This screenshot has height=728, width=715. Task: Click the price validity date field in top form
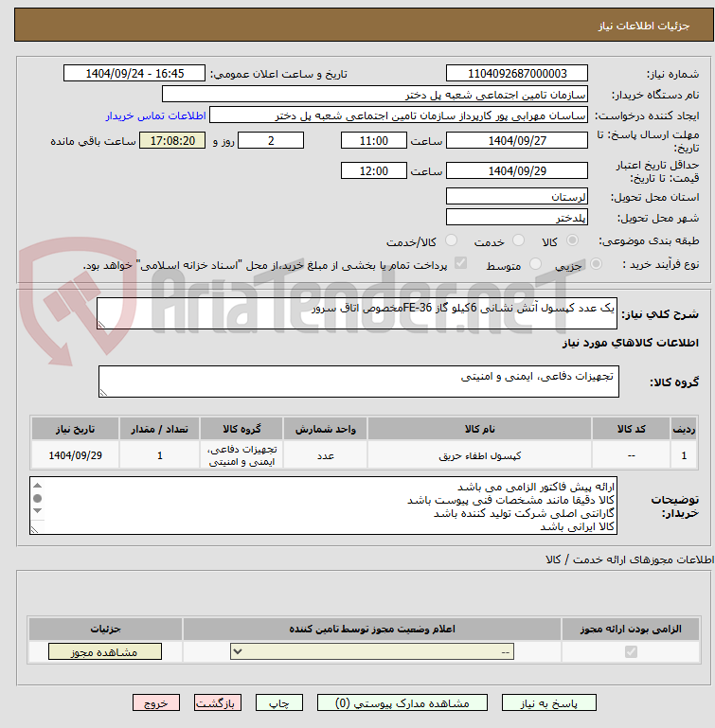(517, 170)
